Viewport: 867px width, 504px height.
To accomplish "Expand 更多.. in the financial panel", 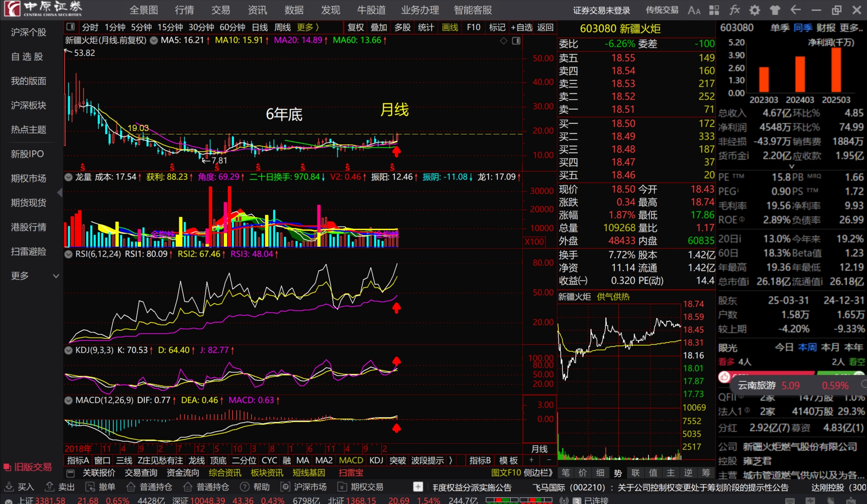I will [x=851, y=28].
